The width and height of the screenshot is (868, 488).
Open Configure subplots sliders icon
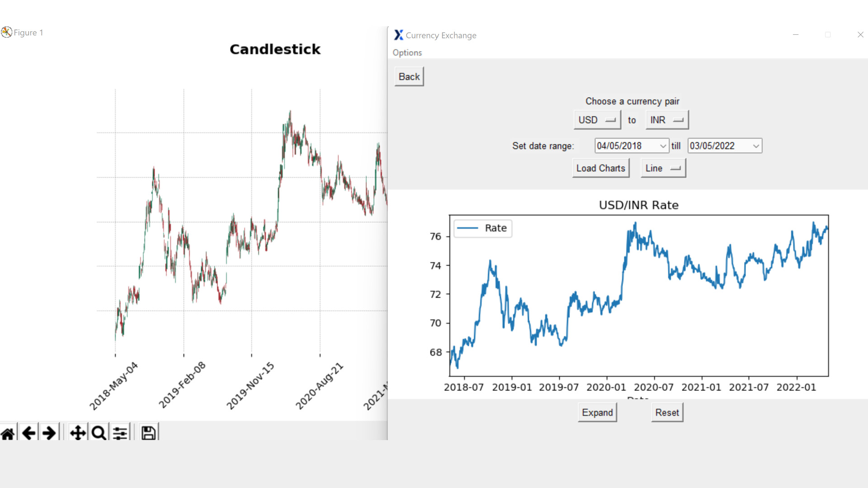[x=120, y=433]
